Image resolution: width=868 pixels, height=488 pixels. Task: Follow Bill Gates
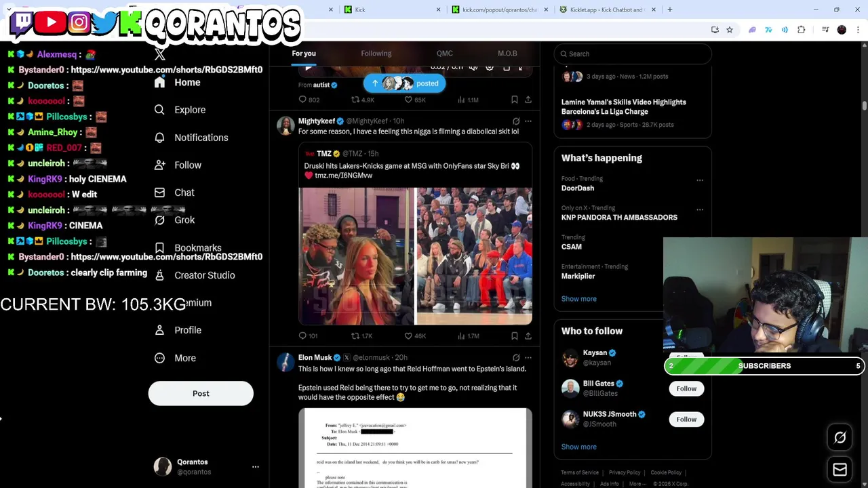point(686,388)
